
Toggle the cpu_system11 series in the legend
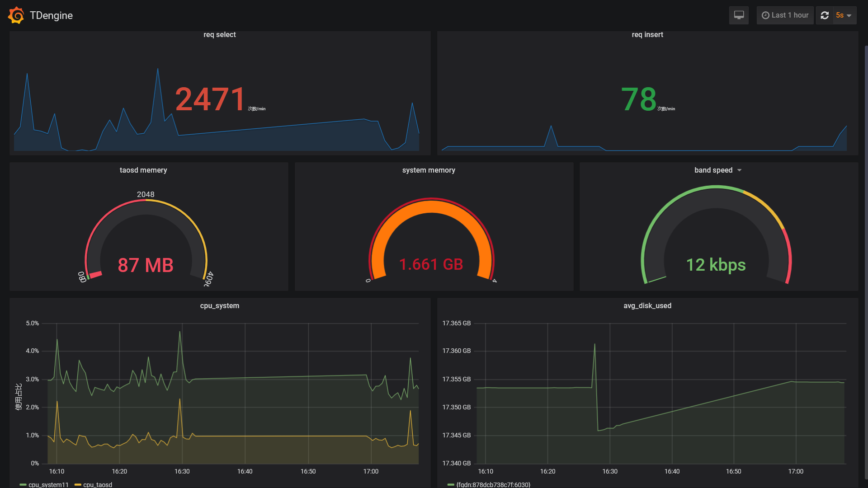click(x=48, y=484)
